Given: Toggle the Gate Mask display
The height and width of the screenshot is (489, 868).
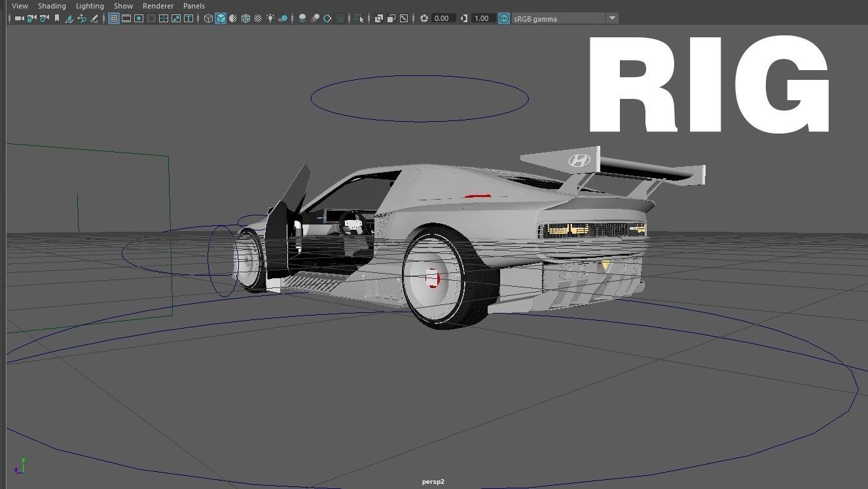Looking at the screenshot, I should [x=151, y=18].
